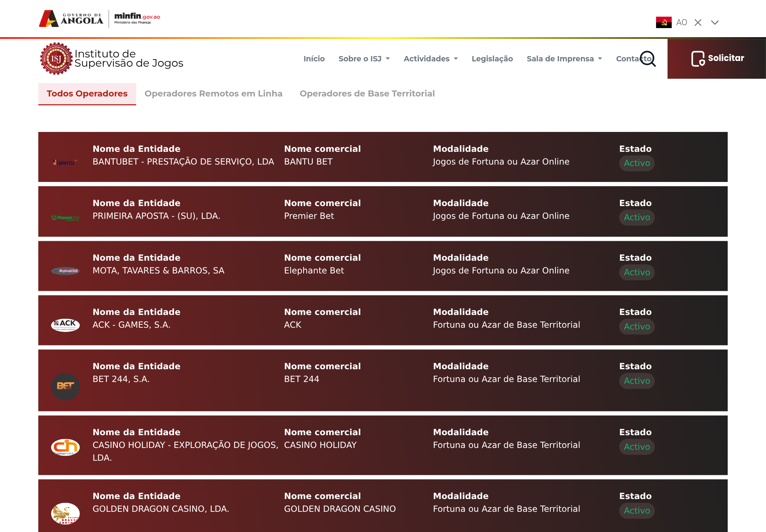This screenshot has height=532, width=766.
Task: Click the Golden Dragon Casino logo
Action: tap(65, 514)
